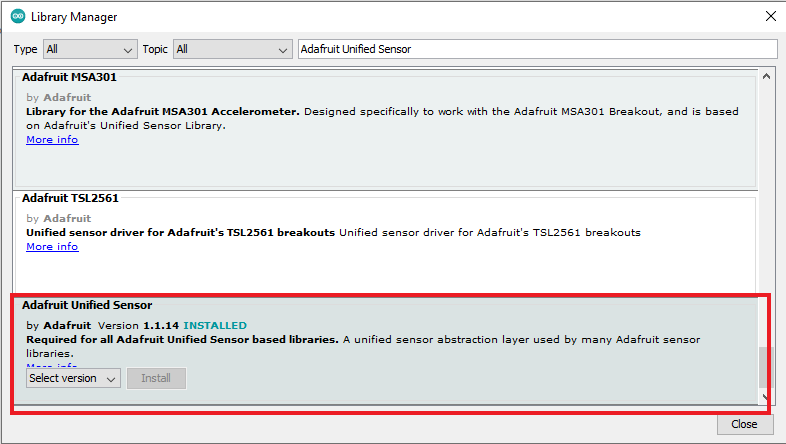Click the grayed Install button
The image size is (786, 444).
click(156, 378)
